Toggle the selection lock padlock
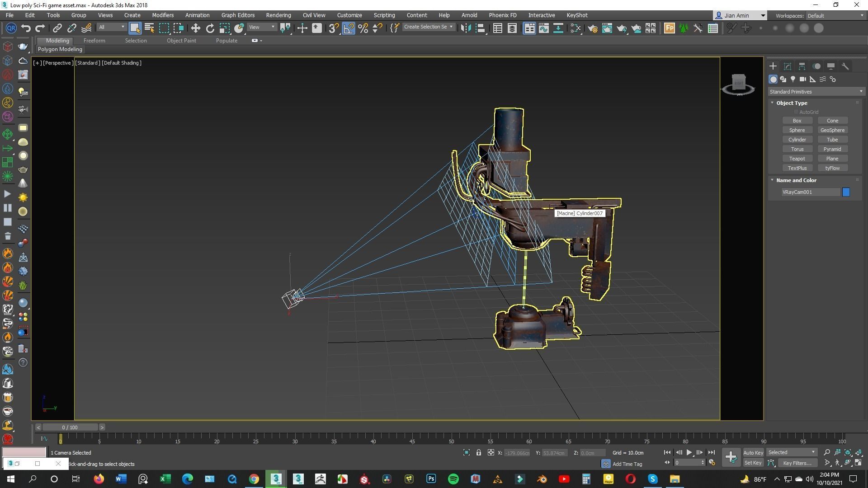The height and width of the screenshot is (488, 868). point(478,452)
